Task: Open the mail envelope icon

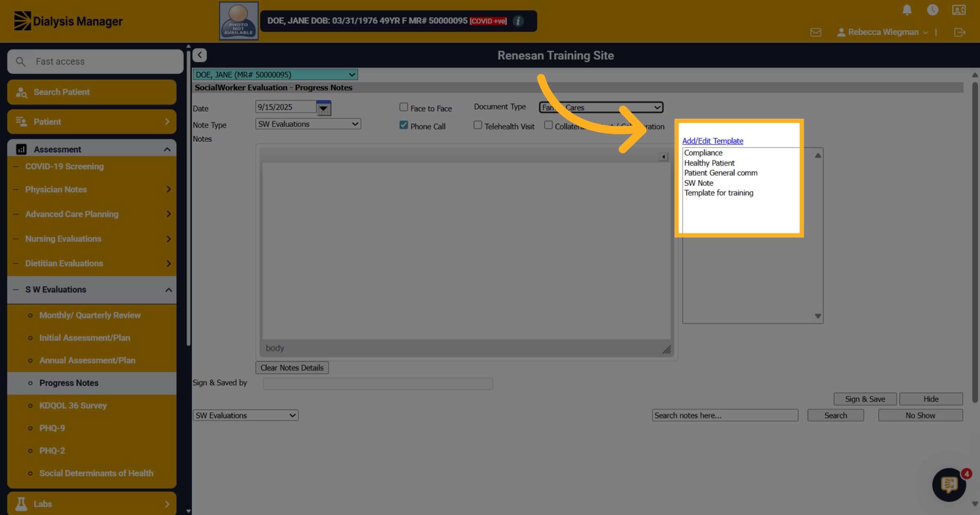Action: coord(816,32)
